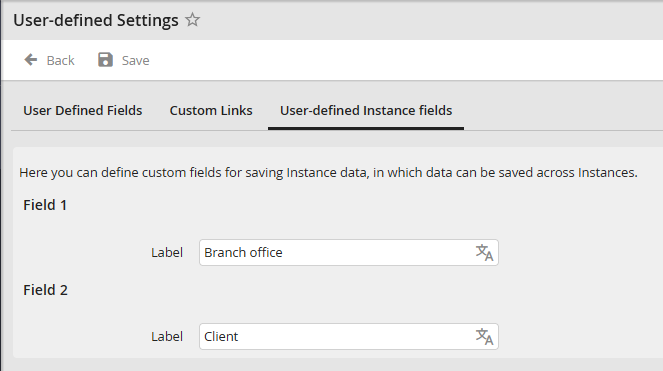Click the Label caption beside Client

coord(167,337)
